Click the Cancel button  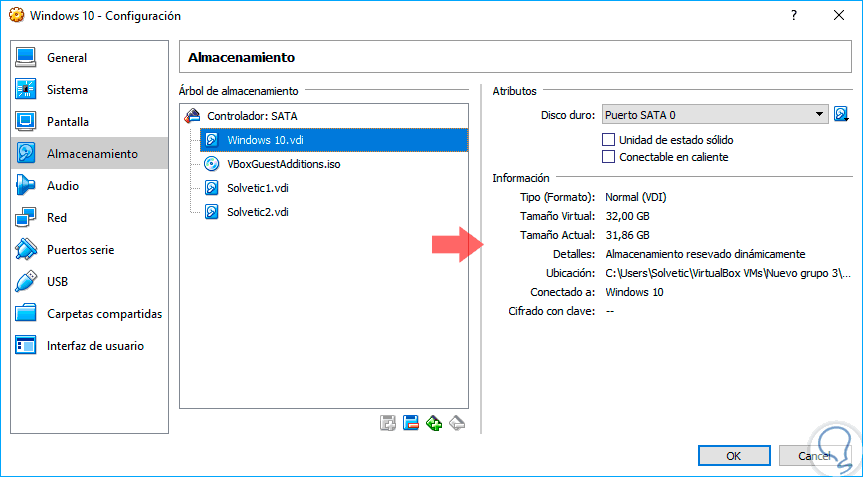point(814,456)
